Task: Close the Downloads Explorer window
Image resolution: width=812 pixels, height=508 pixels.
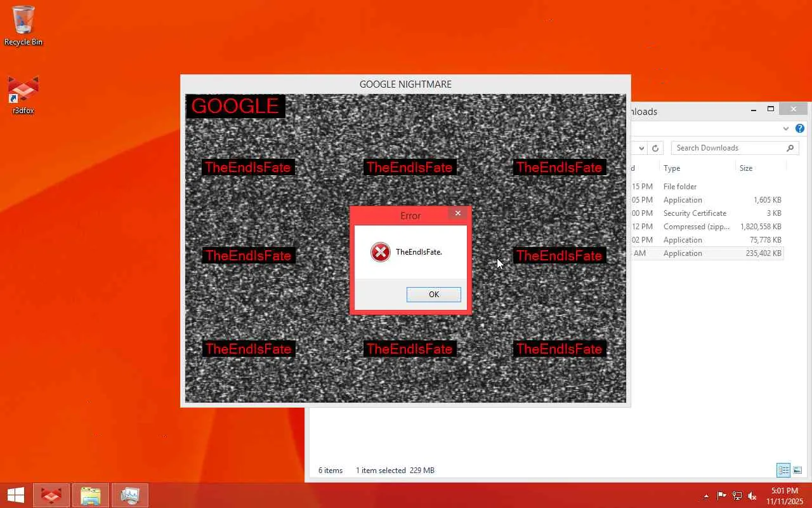Action: point(794,109)
